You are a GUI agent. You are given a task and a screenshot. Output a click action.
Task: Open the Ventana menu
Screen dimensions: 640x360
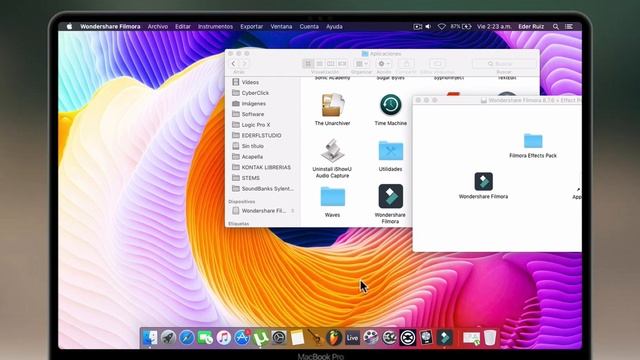click(281, 27)
